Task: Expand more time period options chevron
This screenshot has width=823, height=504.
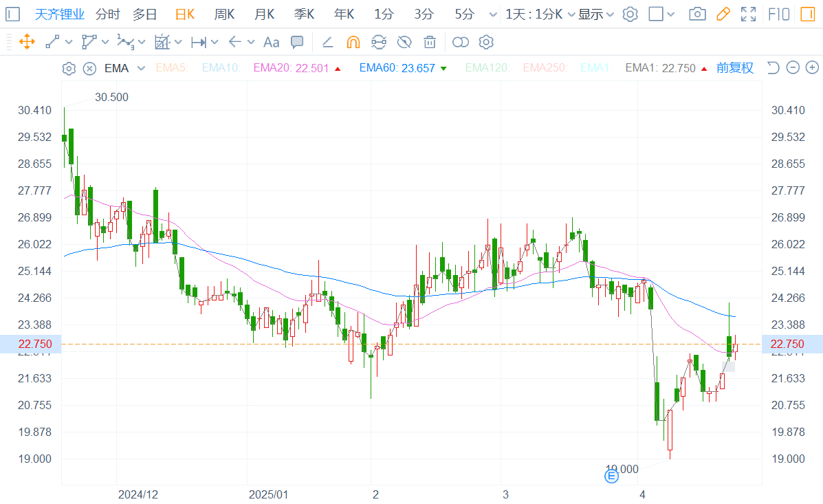Action: click(493, 14)
